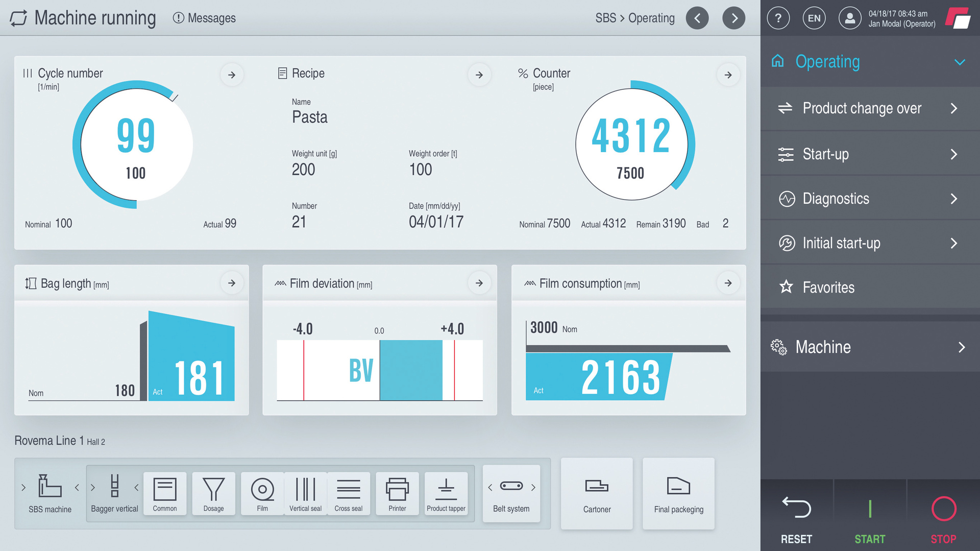
Task: Select the Film roll module
Action: coord(262,493)
